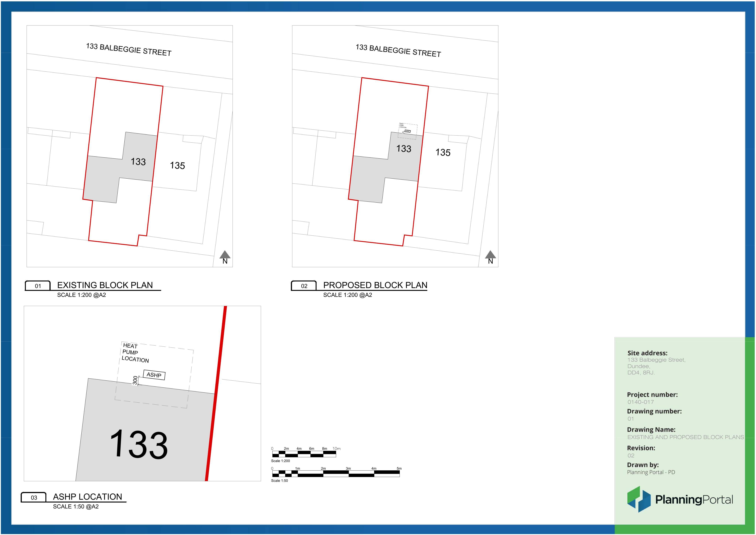Click the '300' dimension annotation
This screenshot has width=756, height=535.
(x=135, y=380)
